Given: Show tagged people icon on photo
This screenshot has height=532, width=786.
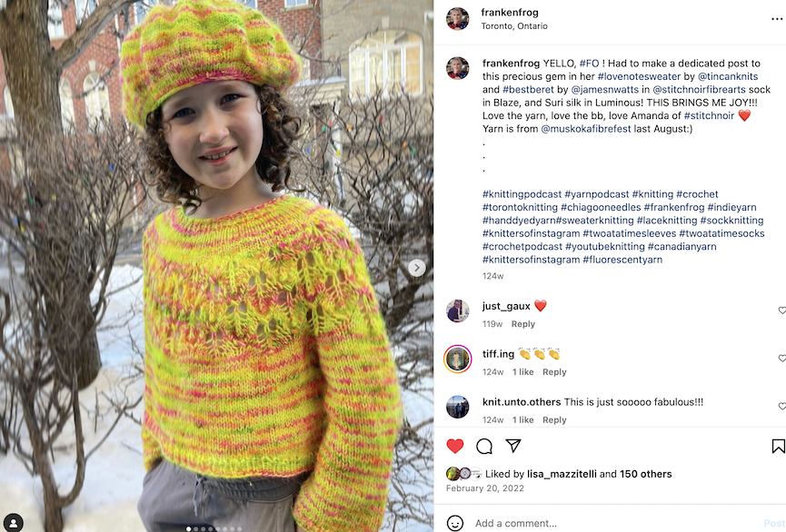Looking at the screenshot, I should click(13, 523).
